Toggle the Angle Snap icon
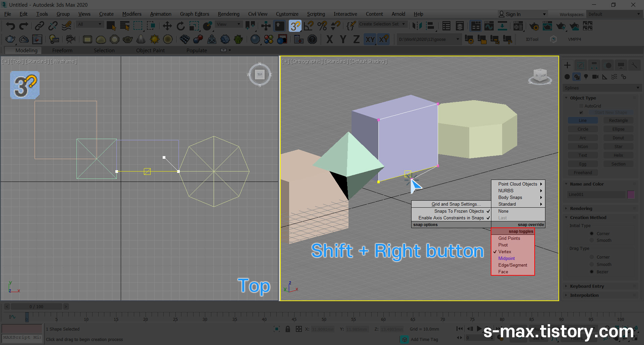 tap(309, 26)
